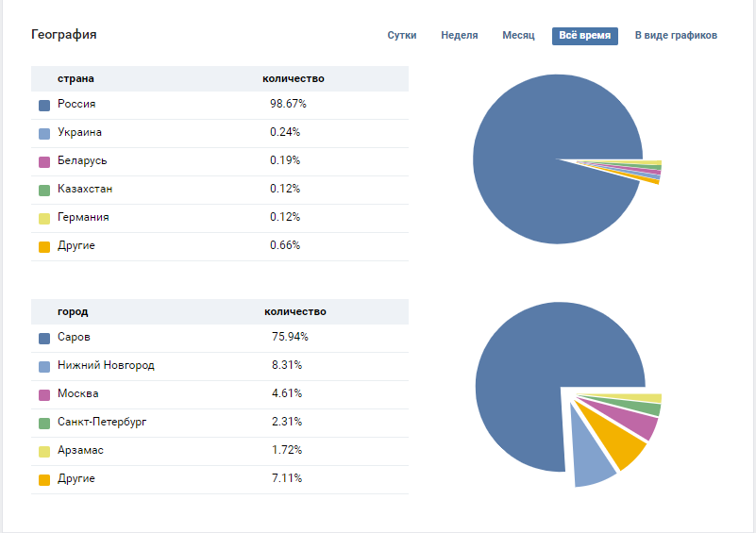The width and height of the screenshot is (756, 533).
Task: Click the yellow Германия legend swatch
Action: 44,219
